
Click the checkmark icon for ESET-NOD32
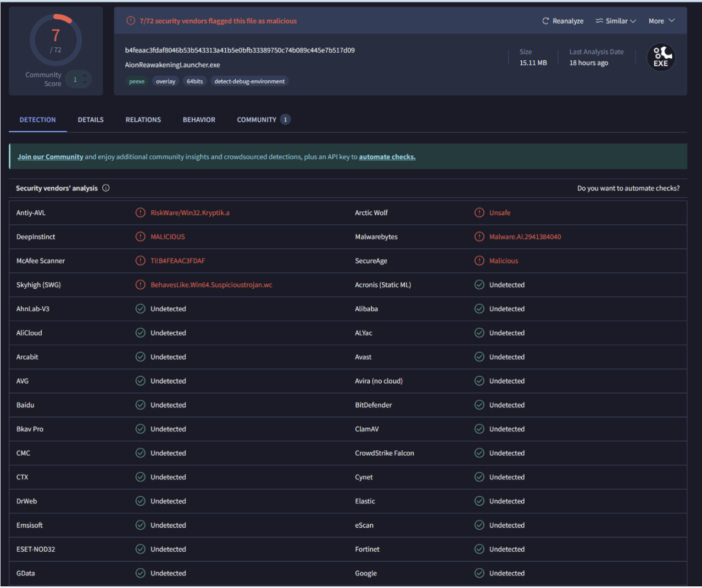[x=141, y=549]
